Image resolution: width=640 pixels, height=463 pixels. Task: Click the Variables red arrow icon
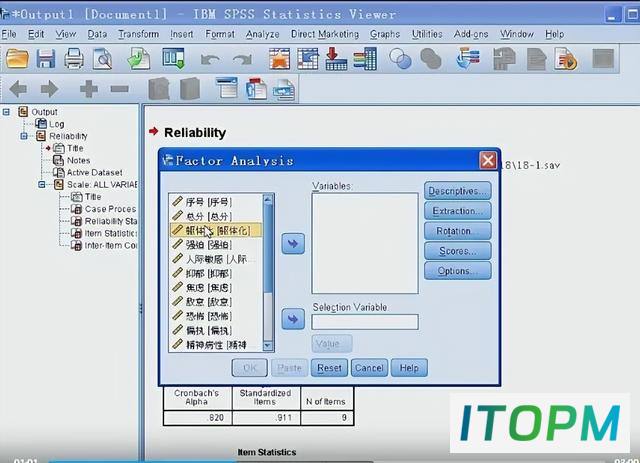click(336, 58)
